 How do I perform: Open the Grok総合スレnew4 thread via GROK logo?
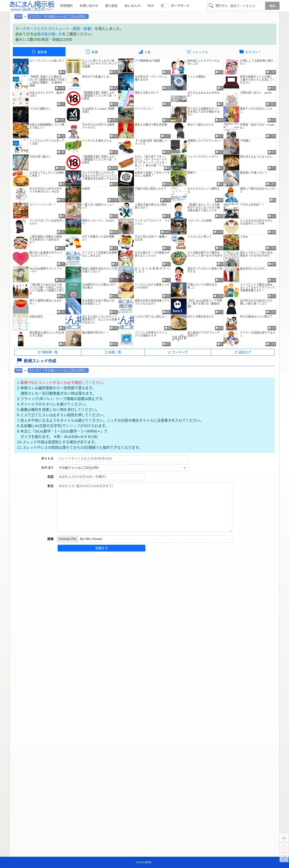[x=73, y=115]
